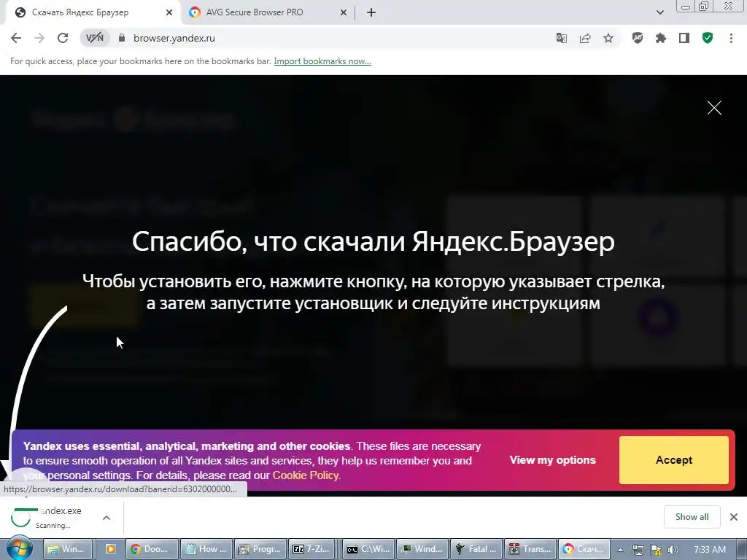The height and width of the screenshot is (560, 747).
Task: View site security lock info
Action: pyautogui.click(x=122, y=38)
